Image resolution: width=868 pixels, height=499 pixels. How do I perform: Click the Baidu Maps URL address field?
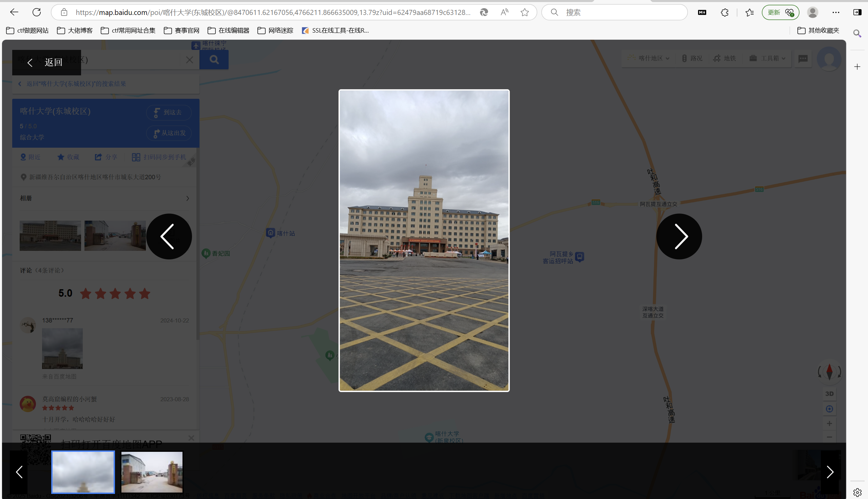click(273, 12)
